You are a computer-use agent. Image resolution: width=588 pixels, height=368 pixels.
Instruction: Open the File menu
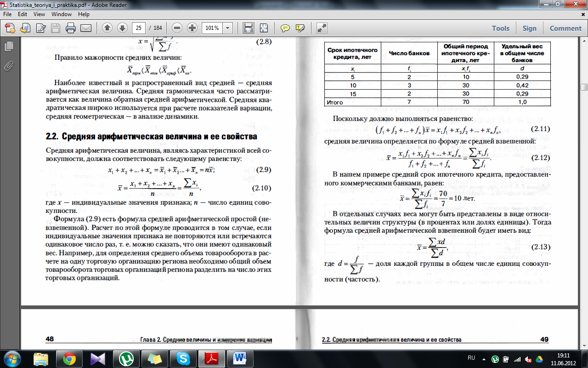(8, 14)
